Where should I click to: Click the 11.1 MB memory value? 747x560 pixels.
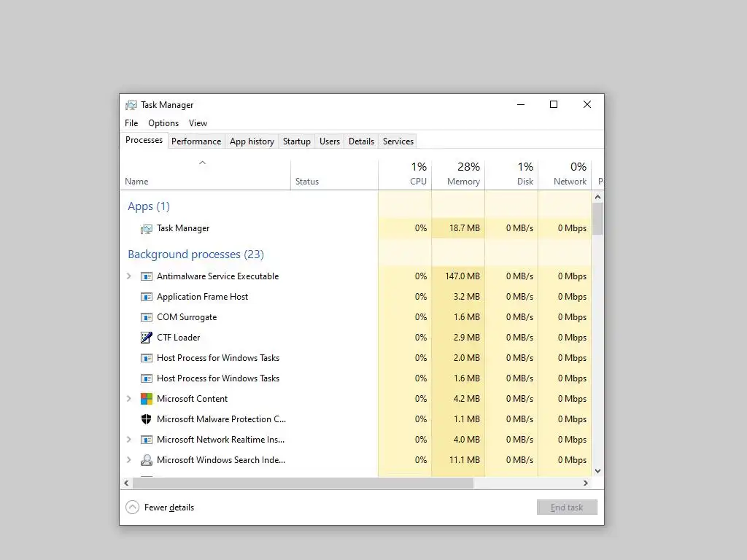coord(465,460)
